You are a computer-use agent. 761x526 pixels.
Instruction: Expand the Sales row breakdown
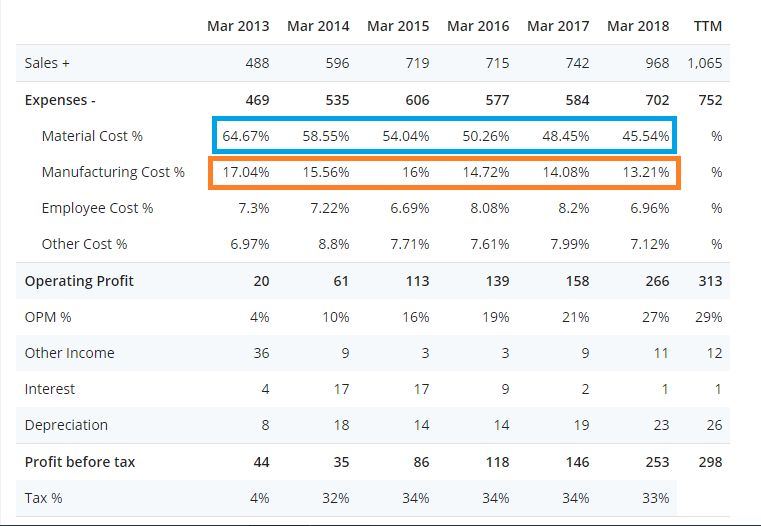click(x=47, y=64)
